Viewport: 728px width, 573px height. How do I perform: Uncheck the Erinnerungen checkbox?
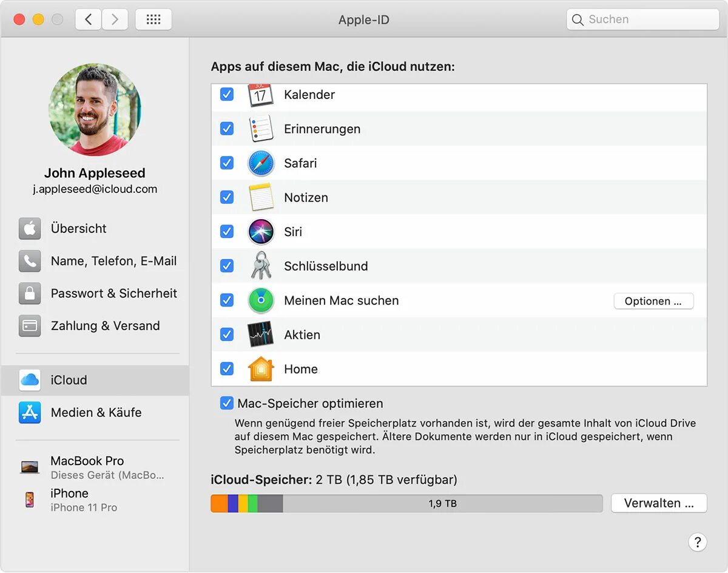tap(227, 129)
